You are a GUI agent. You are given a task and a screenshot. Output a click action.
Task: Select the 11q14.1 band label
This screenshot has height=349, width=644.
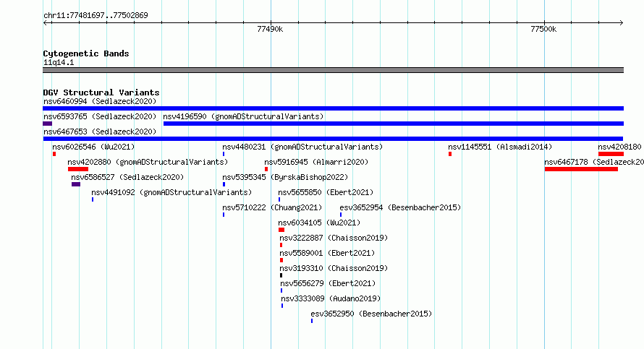(59, 62)
